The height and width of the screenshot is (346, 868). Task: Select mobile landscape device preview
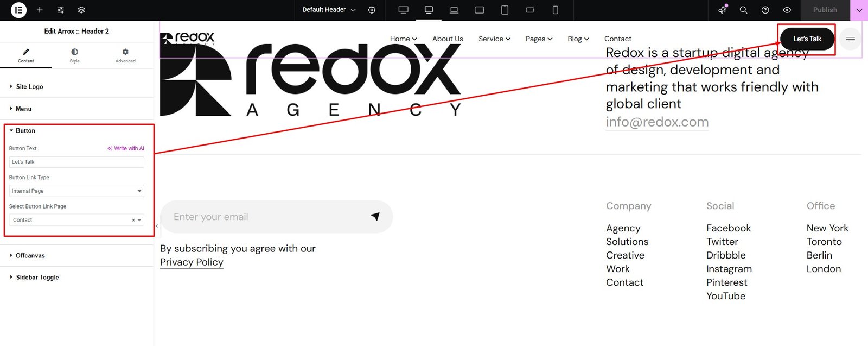[530, 10]
